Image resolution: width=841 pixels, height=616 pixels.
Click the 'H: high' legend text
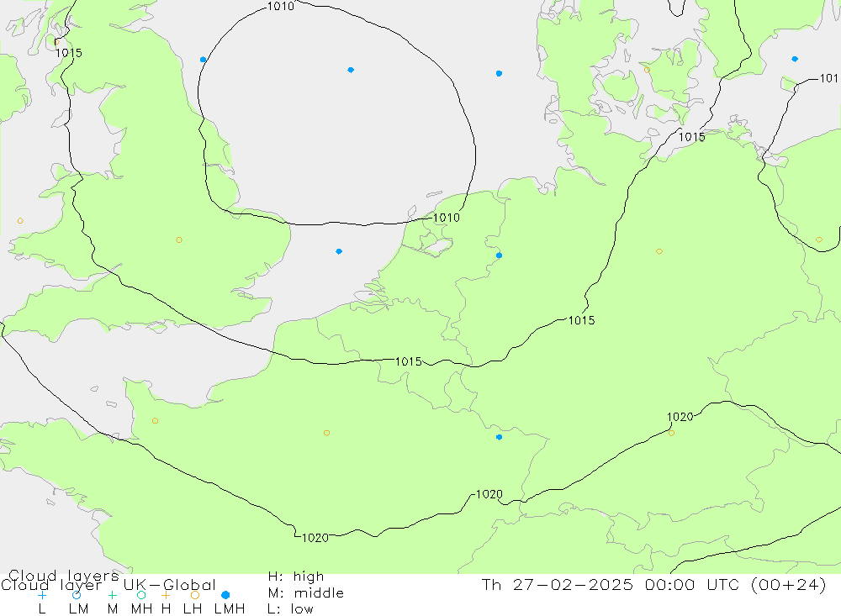[296, 577]
